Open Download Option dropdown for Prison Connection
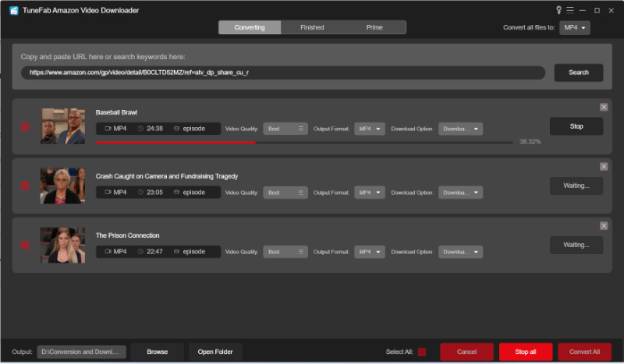Screen dimensions: 624x364 click(x=460, y=252)
